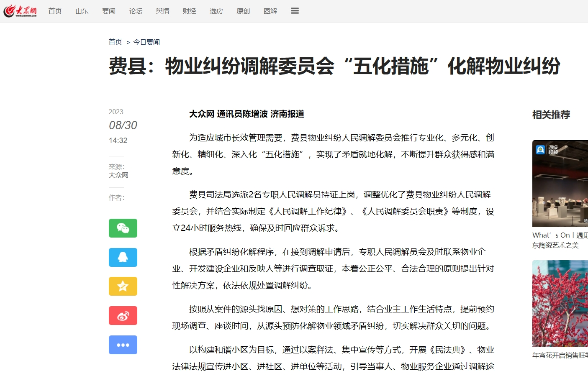
Task: Open the ceramic art exhibition thumbnail
Action: [x=560, y=184]
